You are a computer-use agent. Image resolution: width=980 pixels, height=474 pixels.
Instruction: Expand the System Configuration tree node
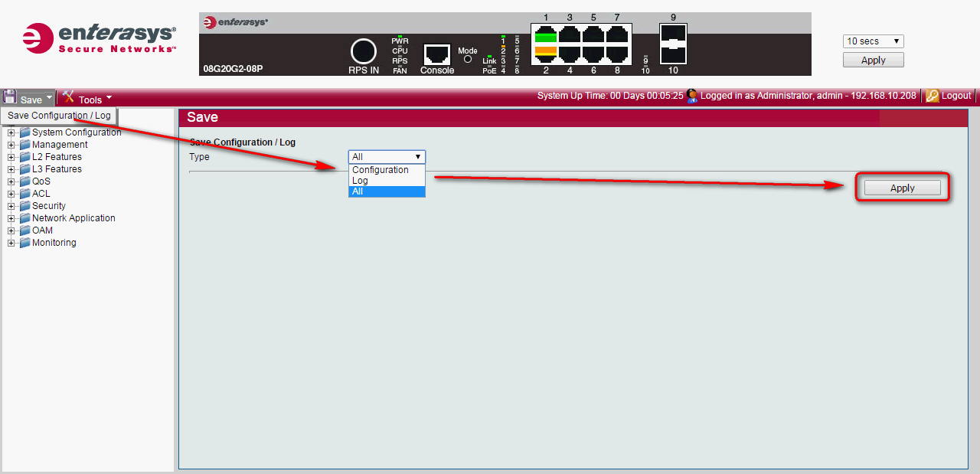[11, 132]
